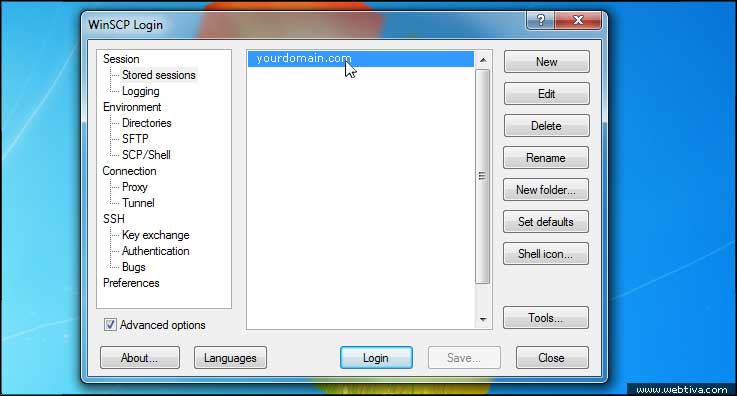737x396 pixels.
Task: Click the session list scrollbar thumb
Action: pos(482,177)
